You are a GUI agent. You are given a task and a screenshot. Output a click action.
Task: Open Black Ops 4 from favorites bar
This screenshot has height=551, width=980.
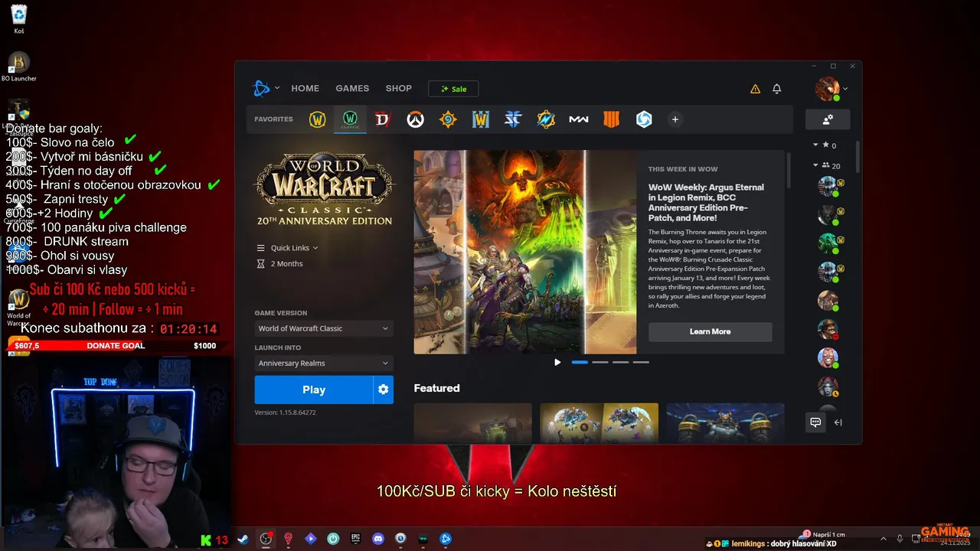pos(611,119)
